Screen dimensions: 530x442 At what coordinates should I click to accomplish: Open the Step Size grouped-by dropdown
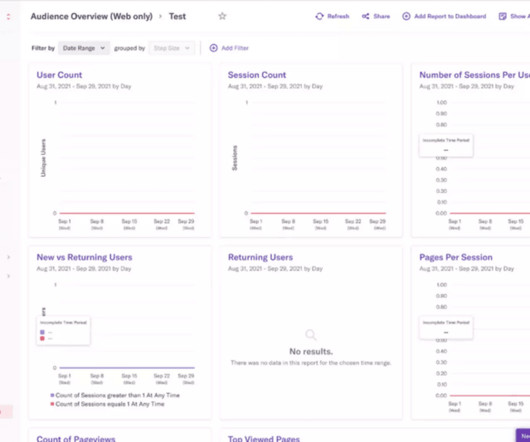(172, 48)
